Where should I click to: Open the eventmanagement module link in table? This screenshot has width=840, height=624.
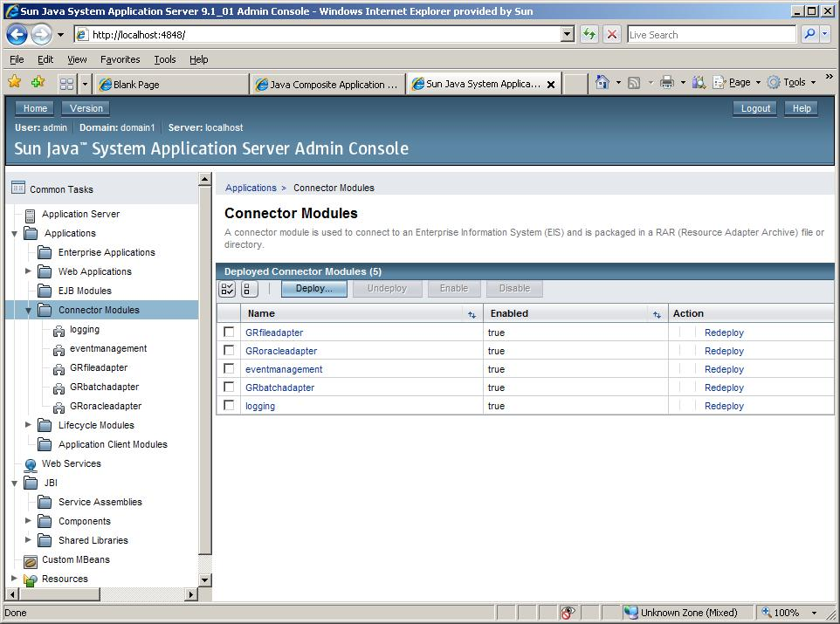coord(284,369)
